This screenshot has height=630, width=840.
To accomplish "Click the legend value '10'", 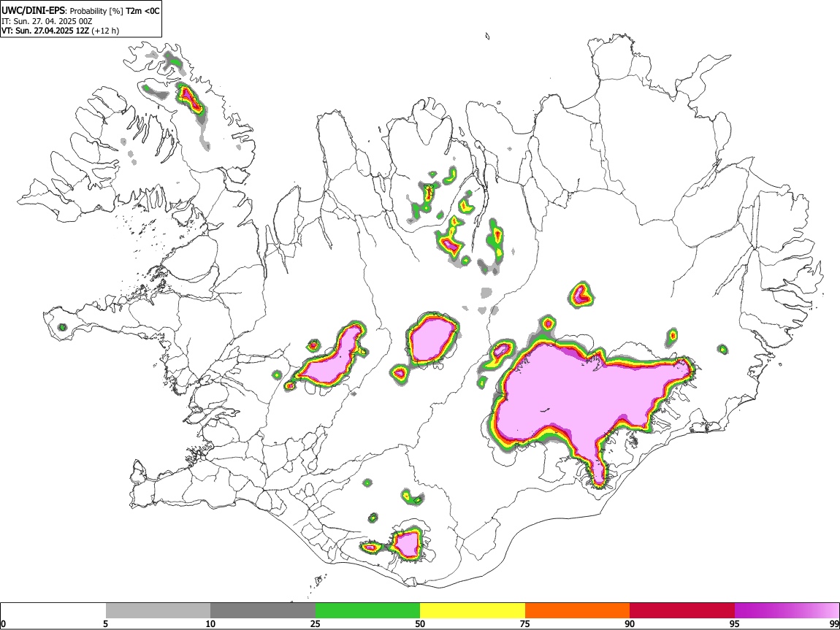I will click(210, 623).
